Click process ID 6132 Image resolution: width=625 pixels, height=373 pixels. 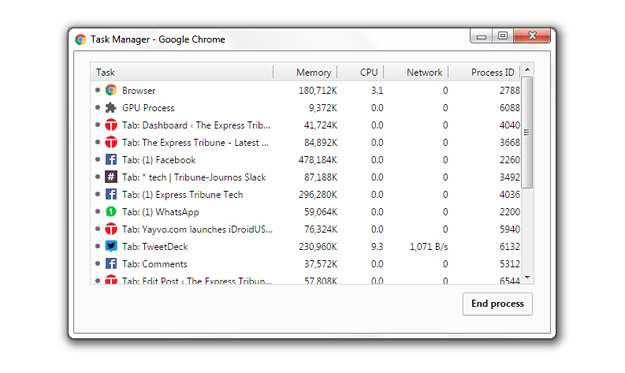[510, 247]
